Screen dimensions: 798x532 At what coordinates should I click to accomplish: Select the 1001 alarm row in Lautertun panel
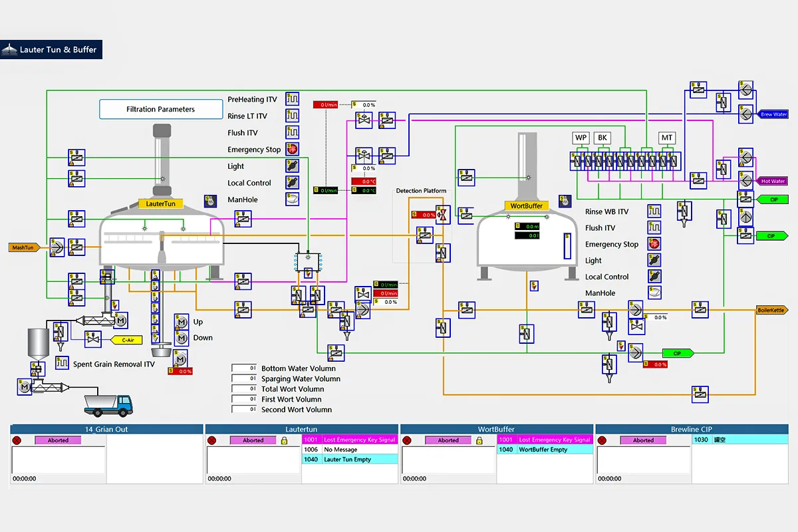[x=350, y=440]
